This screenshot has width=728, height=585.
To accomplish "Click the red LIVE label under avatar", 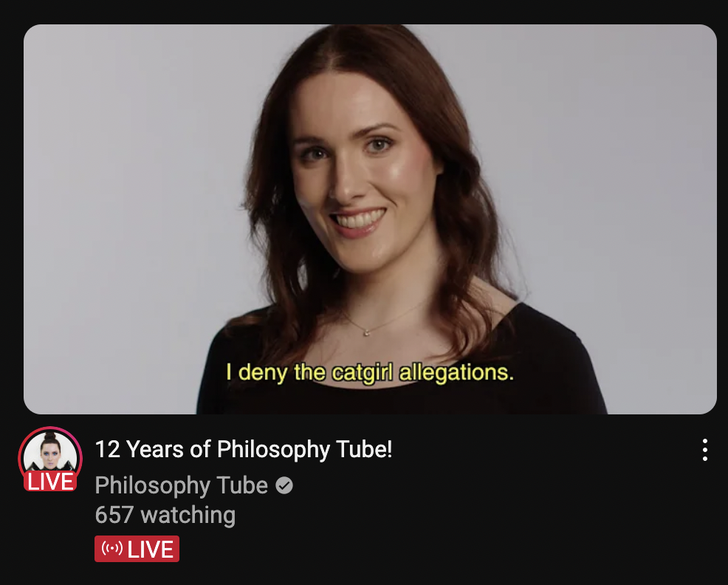I will click(50, 481).
